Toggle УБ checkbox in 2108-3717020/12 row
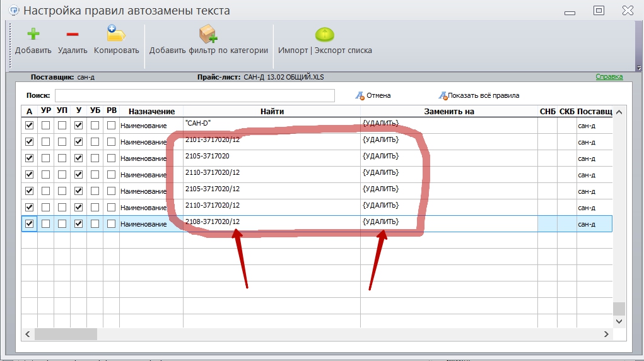The width and height of the screenshot is (644, 361). [x=95, y=224]
